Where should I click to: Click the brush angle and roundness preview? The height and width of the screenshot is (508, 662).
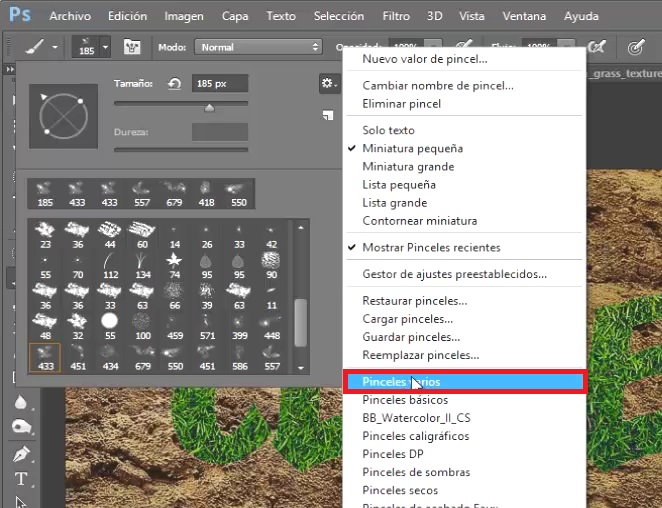click(63, 116)
